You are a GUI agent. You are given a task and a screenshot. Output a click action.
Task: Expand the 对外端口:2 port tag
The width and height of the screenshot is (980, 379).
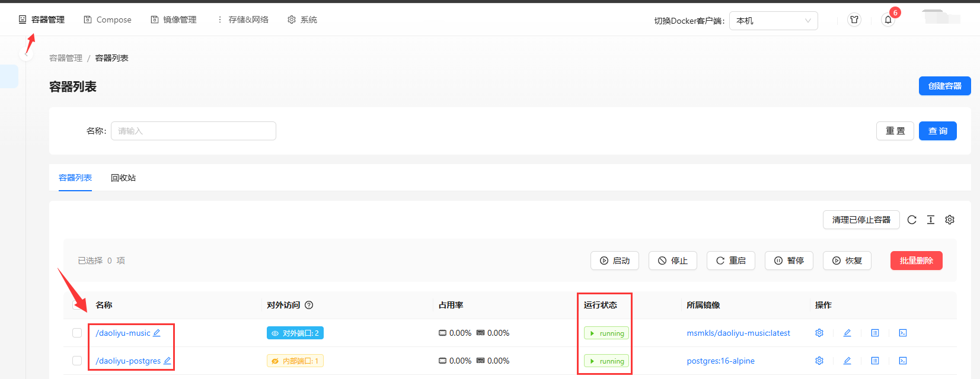[295, 333]
